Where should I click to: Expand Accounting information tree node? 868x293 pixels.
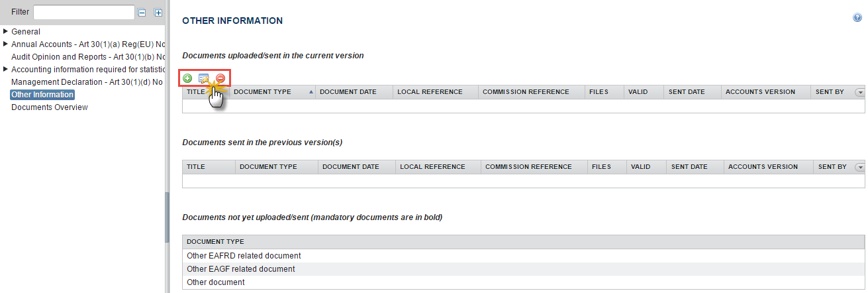point(6,69)
